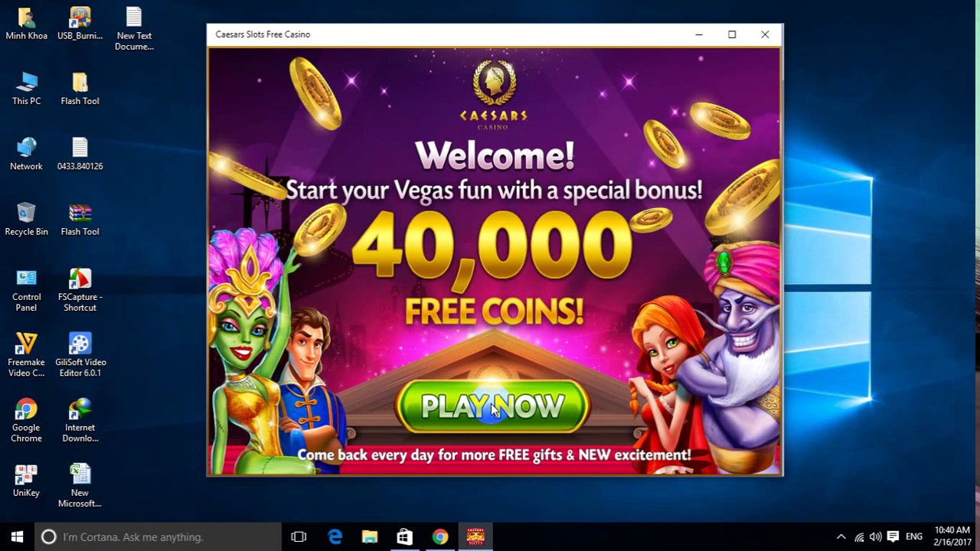Switch the ENG input language indicator
Screen dimensions: 980x551
tap(914, 536)
